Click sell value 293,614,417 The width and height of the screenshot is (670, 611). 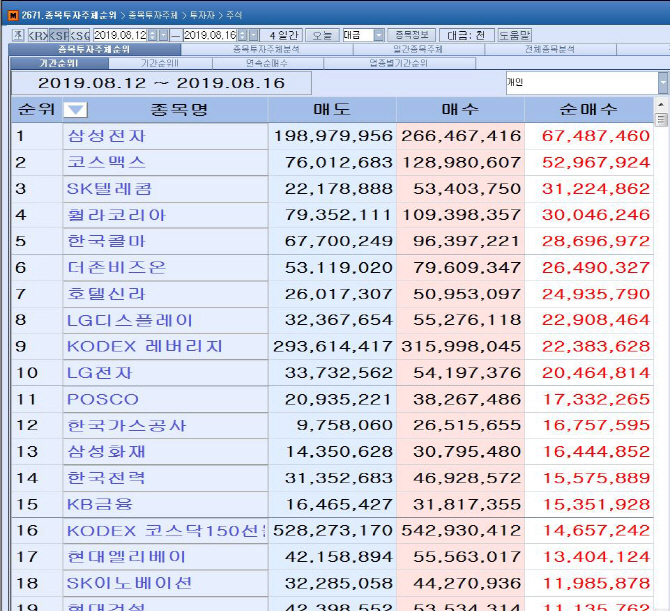(333, 347)
